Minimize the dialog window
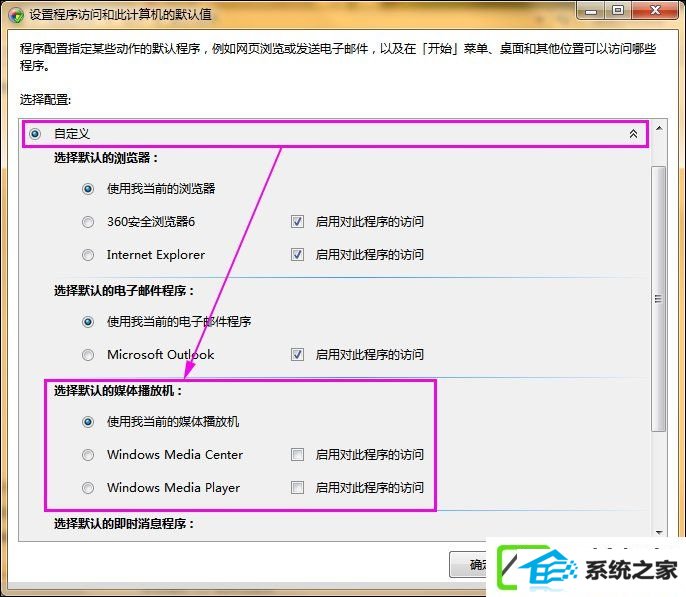 (x=591, y=11)
